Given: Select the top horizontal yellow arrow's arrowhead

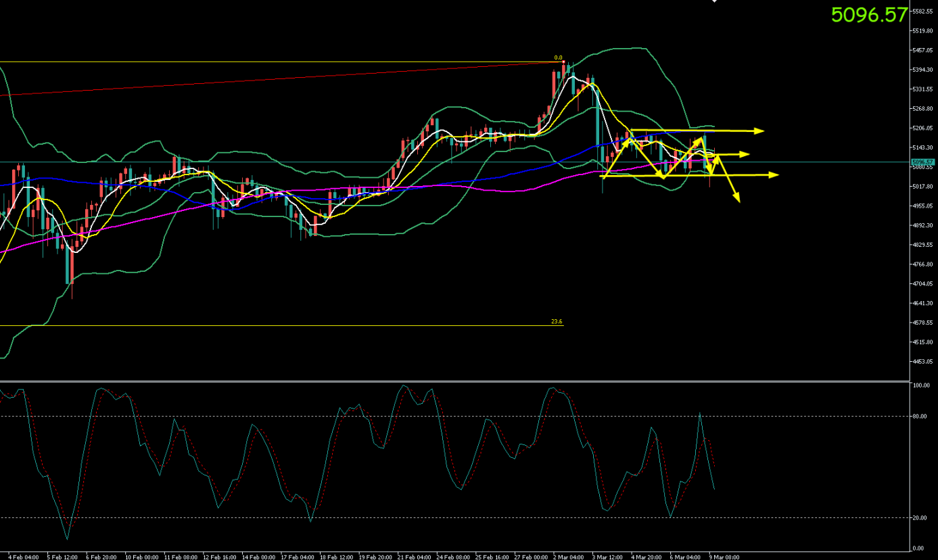Looking at the screenshot, I should pos(759,131).
